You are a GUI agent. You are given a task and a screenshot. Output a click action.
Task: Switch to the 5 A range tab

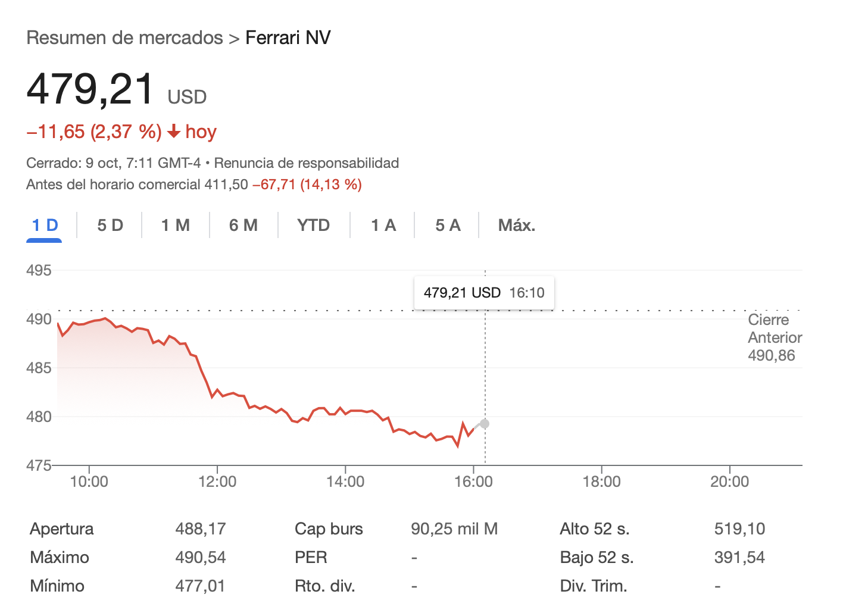click(448, 226)
